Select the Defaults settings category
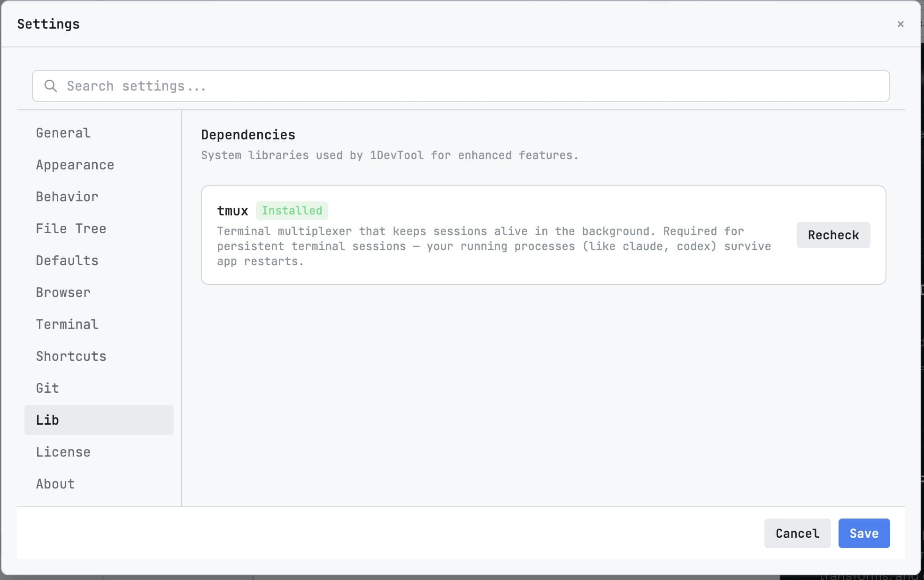924x580 pixels. pyautogui.click(x=67, y=260)
